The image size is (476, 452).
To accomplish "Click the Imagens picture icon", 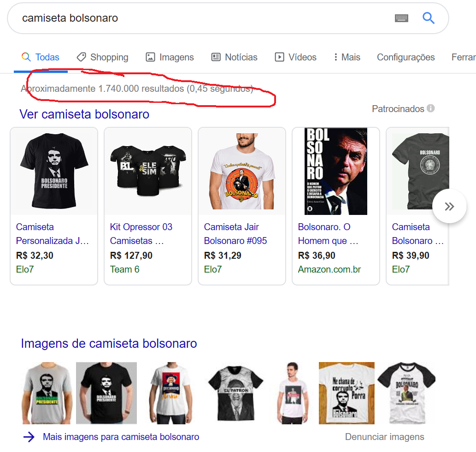I will 150,57.
